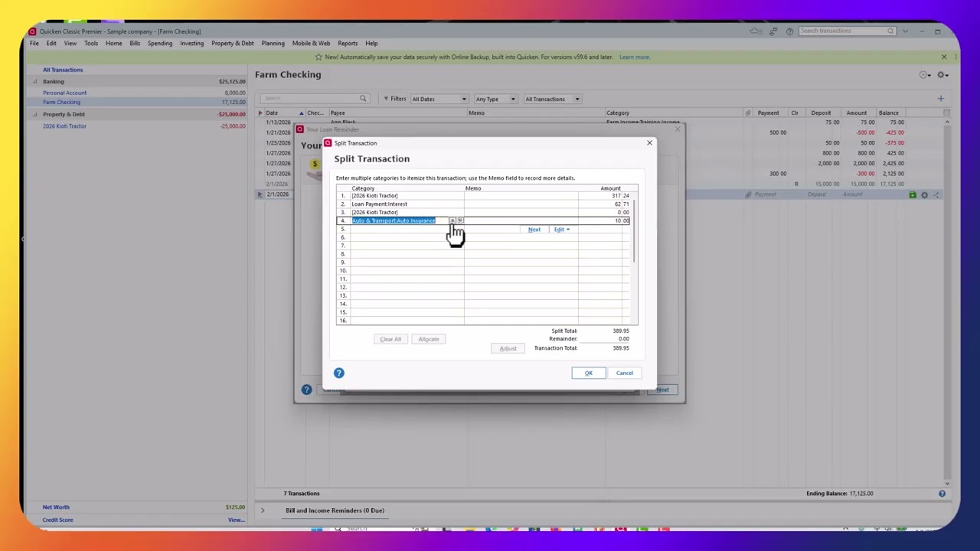Click the 62 71 amount in split row 2
Screen dimensions: 980x551
coord(622,204)
